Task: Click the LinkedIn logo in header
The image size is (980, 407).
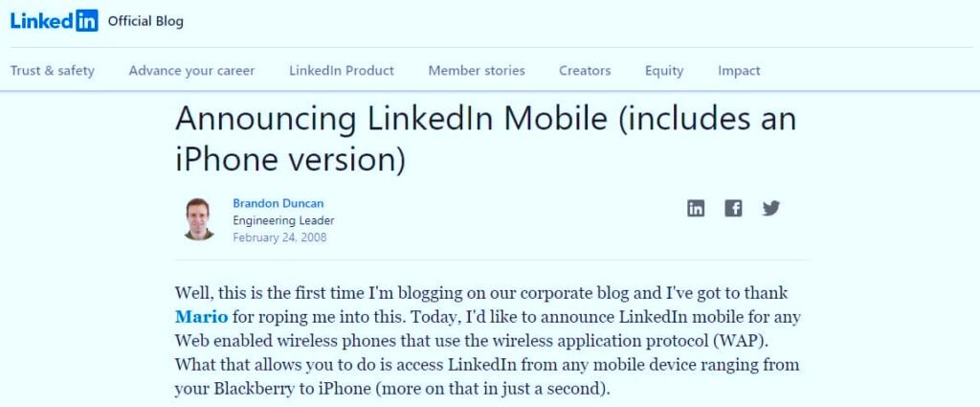Action: tap(55, 21)
